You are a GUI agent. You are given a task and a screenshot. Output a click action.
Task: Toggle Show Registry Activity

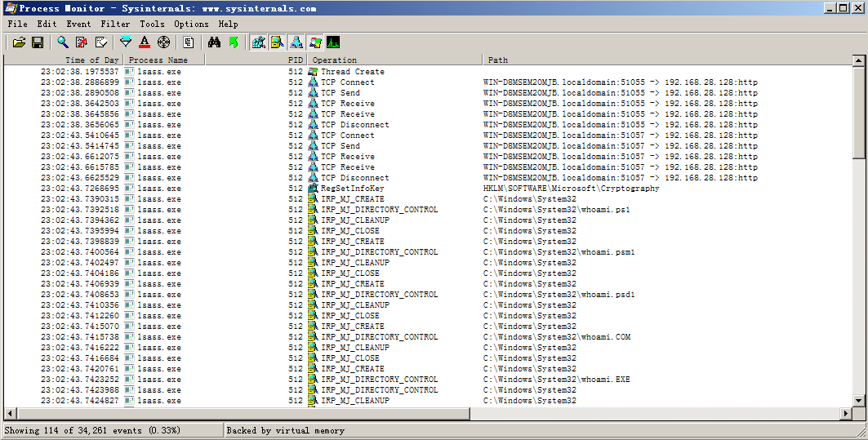point(259,42)
